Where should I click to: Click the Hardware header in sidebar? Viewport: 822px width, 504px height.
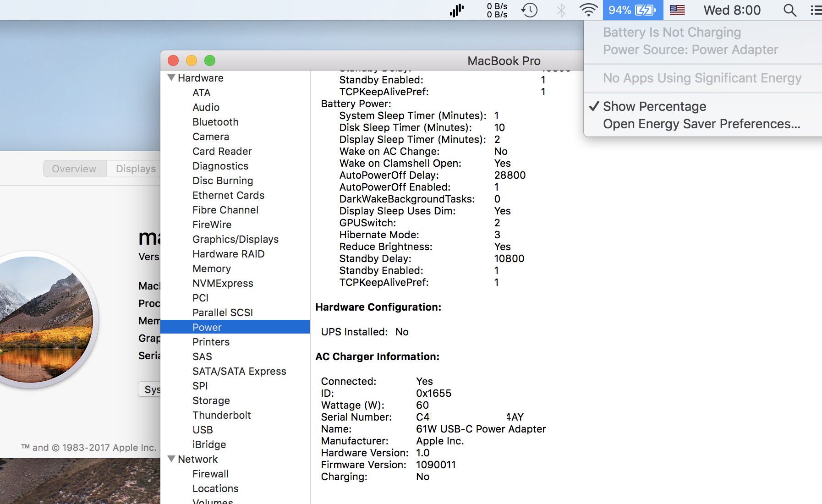200,78
